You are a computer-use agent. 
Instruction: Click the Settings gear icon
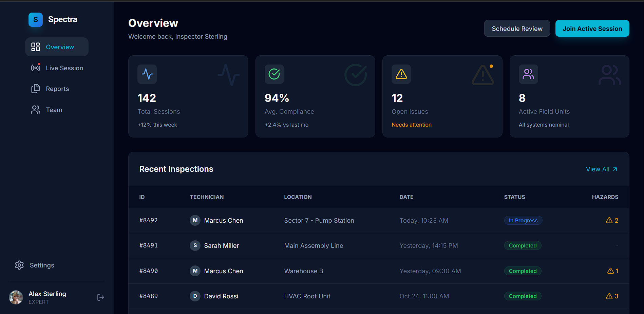pos(19,265)
